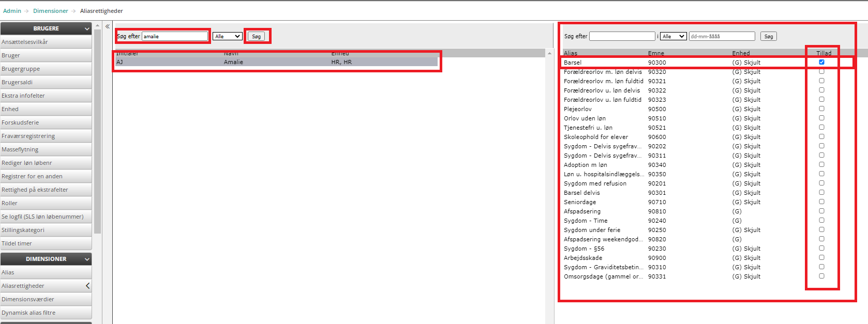Viewport: 868px width, 324px height.
Task: Go to Fraværsregistrering menu item
Action: [x=28, y=136]
